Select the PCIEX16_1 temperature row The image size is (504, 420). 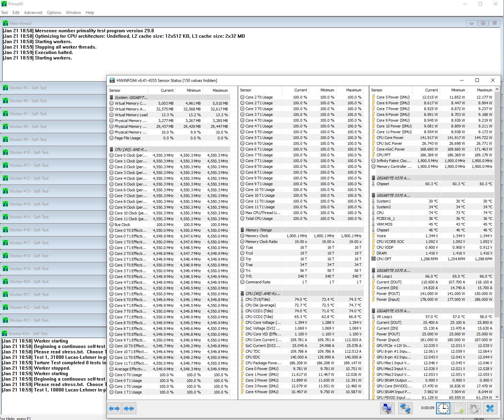[x=432, y=218]
